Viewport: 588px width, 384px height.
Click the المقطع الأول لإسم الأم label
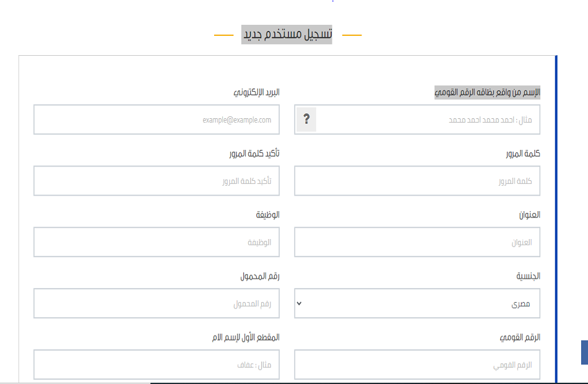point(246,338)
